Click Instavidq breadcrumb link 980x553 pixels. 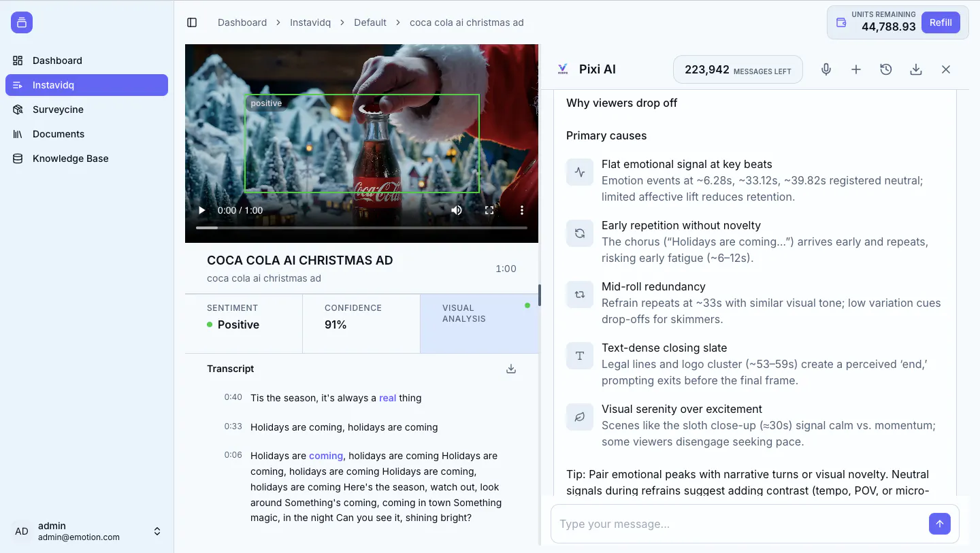click(x=310, y=22)
